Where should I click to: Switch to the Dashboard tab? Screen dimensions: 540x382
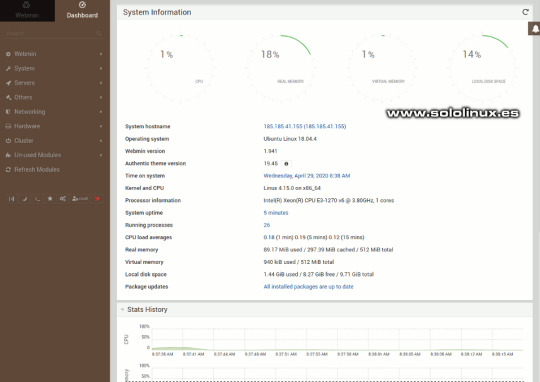click(x=82, y=10)
